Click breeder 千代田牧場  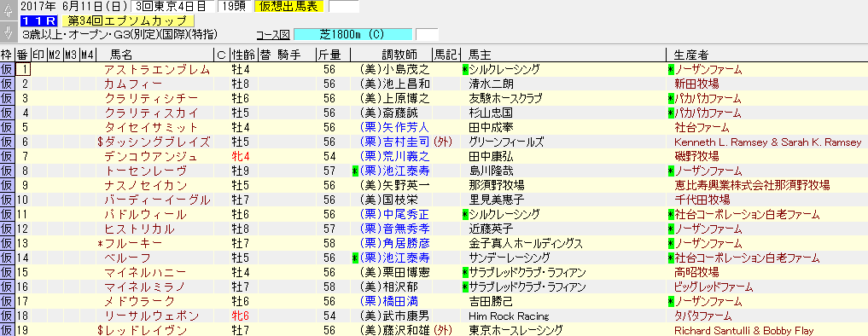pyautogui.click(x=702, y=200)
